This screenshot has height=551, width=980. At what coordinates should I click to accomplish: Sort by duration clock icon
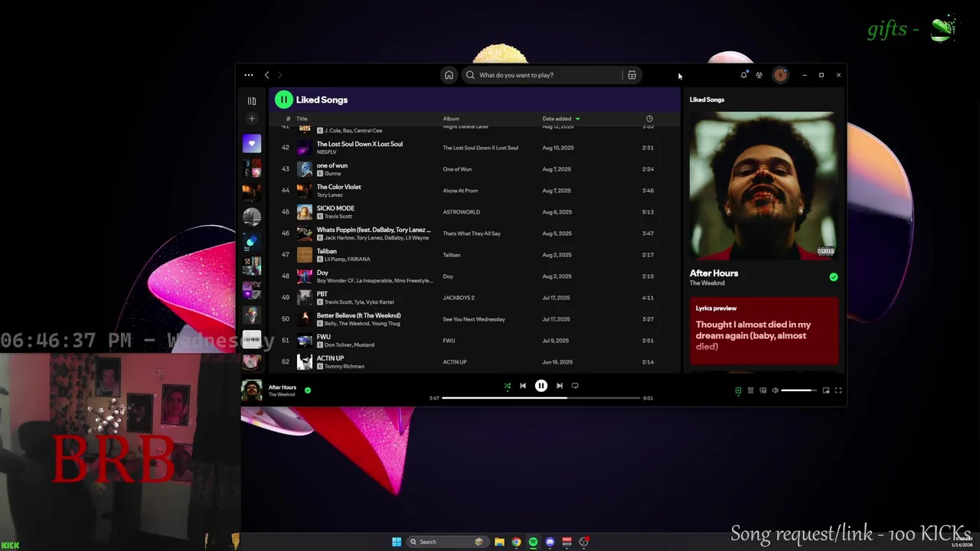(649, 119)
